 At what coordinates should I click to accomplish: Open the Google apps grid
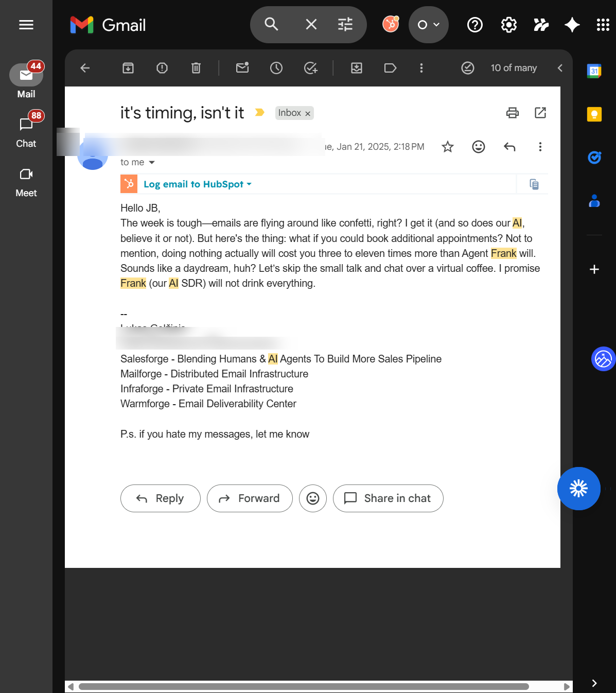(x=603, y=25)
